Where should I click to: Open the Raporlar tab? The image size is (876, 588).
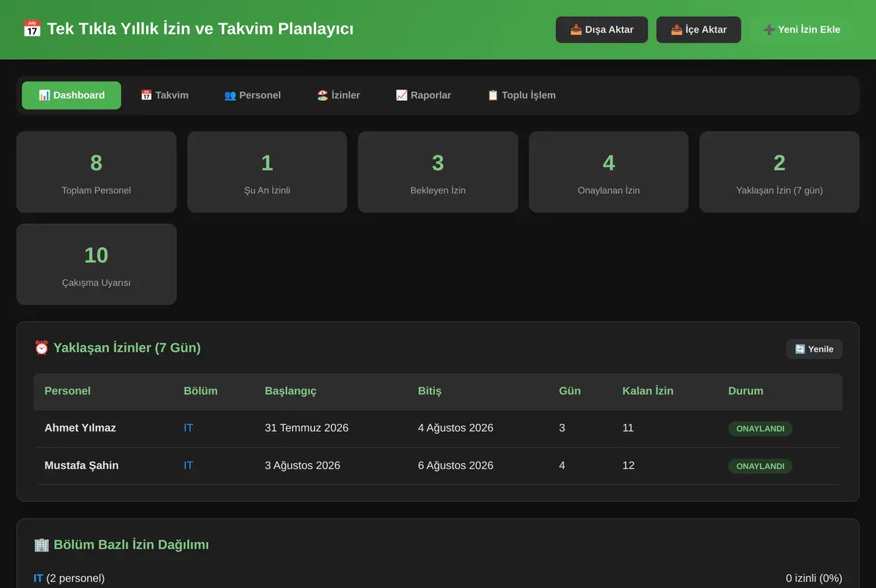[x=423, y=95]
